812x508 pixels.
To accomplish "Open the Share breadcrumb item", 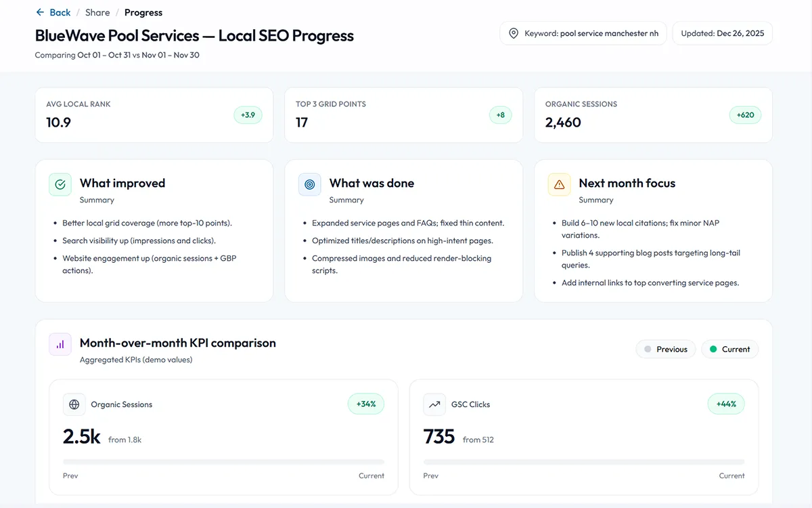I will 97,12.
